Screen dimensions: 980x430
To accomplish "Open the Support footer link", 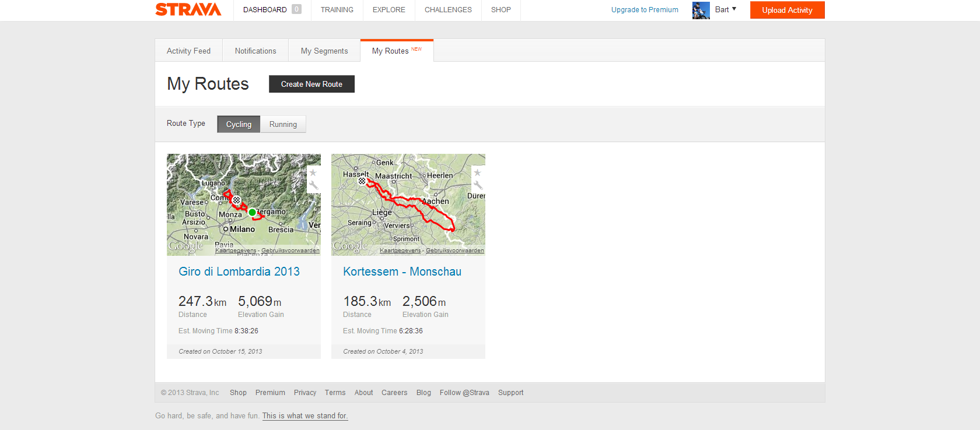I will (x=510, y=393).
